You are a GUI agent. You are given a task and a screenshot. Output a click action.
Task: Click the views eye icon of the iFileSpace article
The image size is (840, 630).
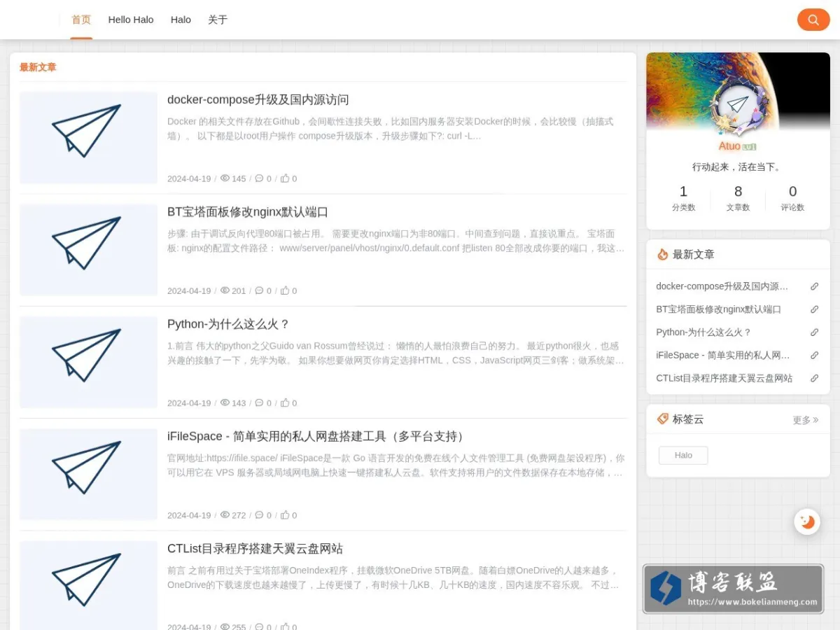225,514
